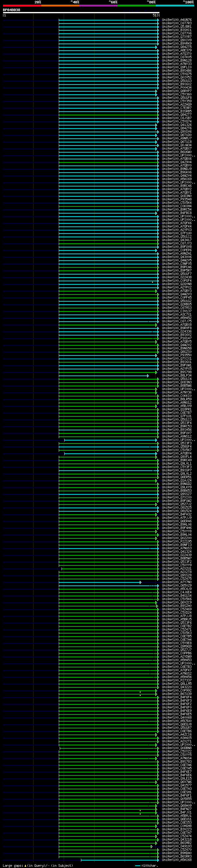Open hit UniRef100_B9IGP7
This screenshot has height=868, width=197.
[x=176, y=470]
